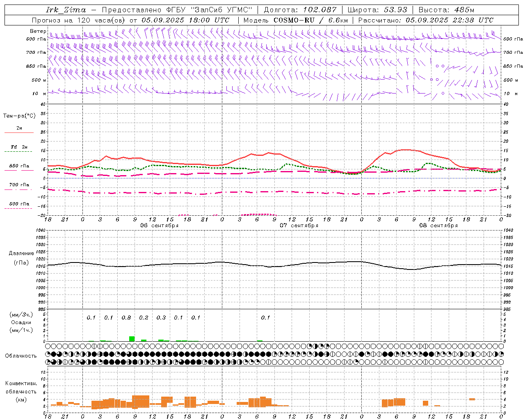This screenshot has width=525, height=420.
Task: Click the Td 2м dew point legend entry
Action: (x=19, y=147)
